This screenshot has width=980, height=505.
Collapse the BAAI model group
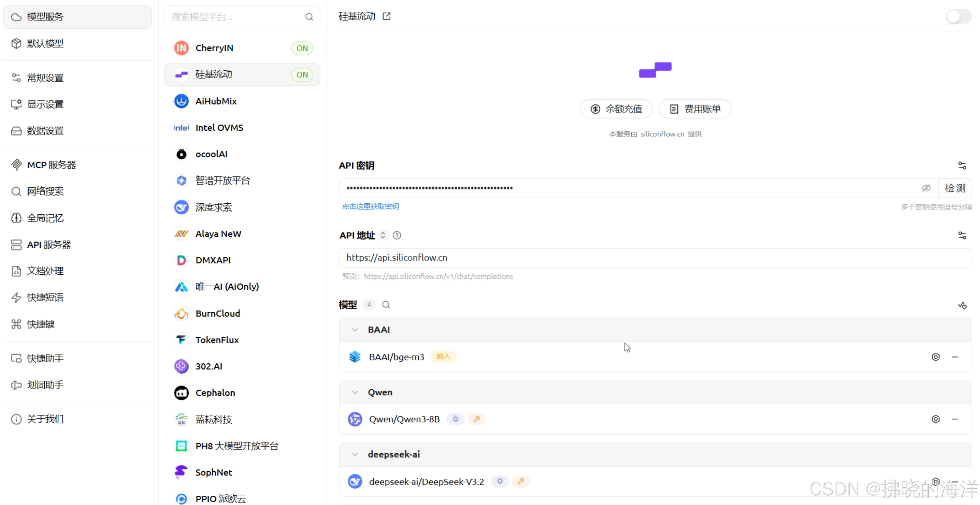click(x=355, y=329)
